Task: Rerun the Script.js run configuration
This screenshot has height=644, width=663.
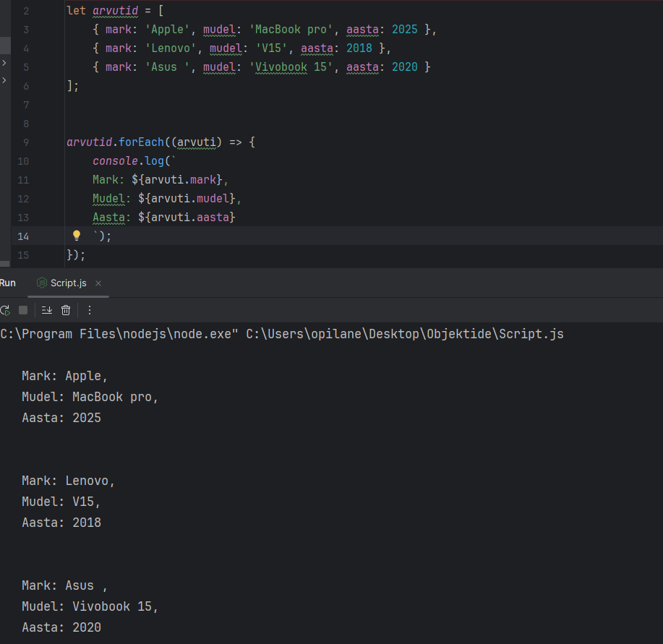Action: click(x=4, y=310)
